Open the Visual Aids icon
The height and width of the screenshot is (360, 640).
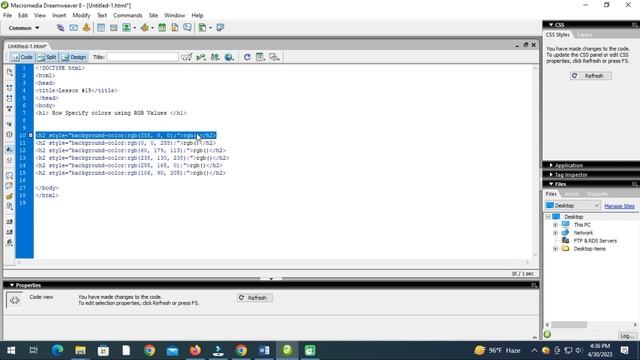274,57
